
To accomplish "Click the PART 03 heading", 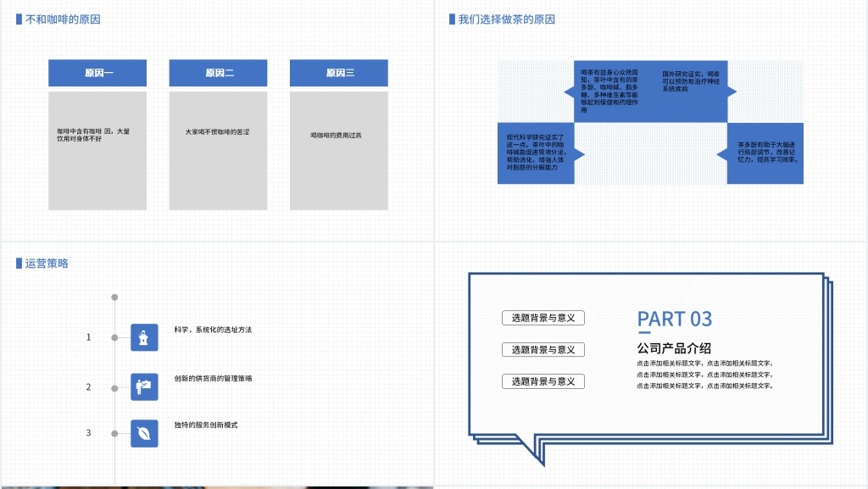I will [675, 319].
